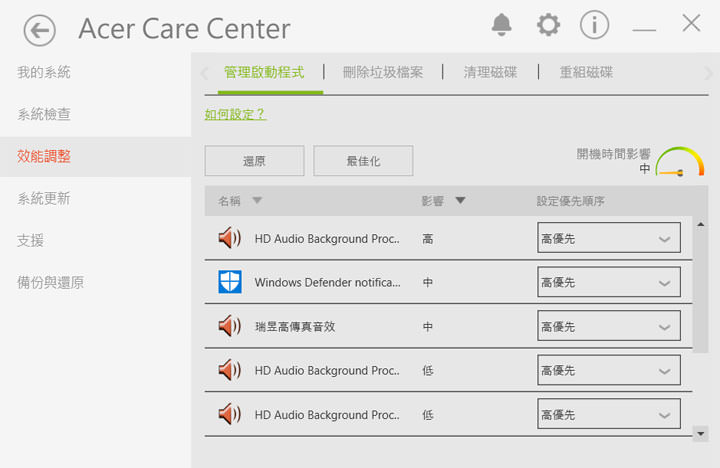
Task: Click the scrollbar down arrow in list
Action: click(x=700, y=434)
